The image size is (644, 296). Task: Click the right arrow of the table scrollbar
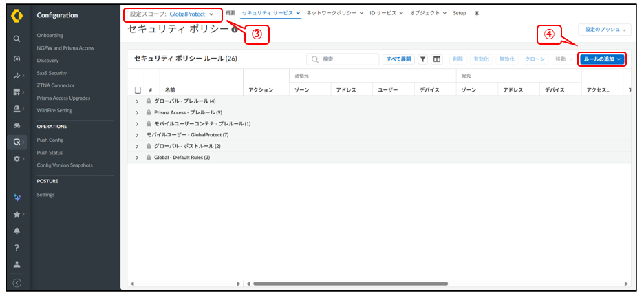[x=626, y=284]
